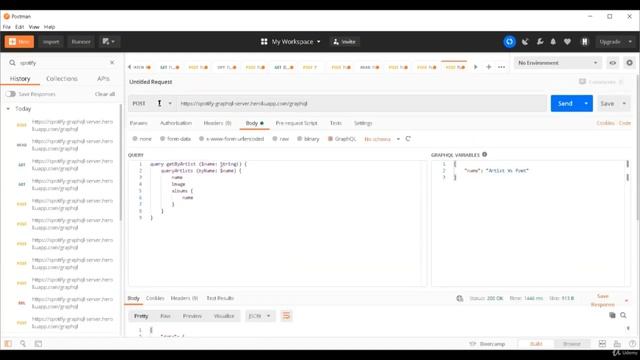Image resolution: width=640 pixels, height=360 pixels.
Task: Open the Pre-request Script tab
Action: [296, 123]
